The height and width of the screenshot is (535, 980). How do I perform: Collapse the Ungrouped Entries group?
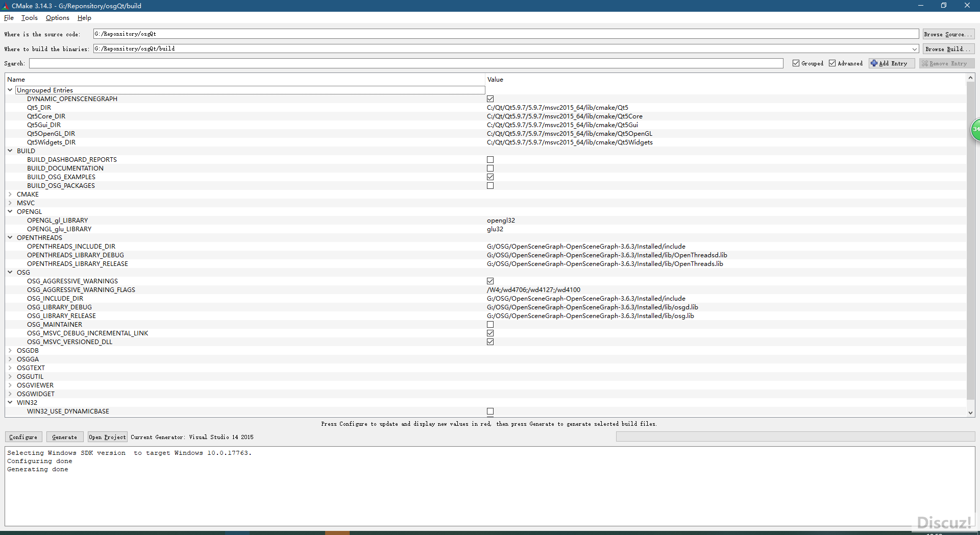tap(10, 90)
